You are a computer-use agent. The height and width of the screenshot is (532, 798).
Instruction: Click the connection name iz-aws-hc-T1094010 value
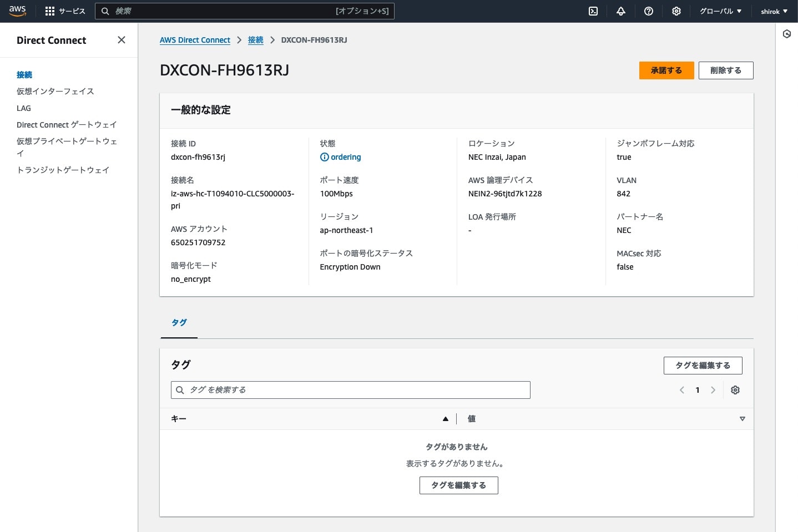[x=233, y=200]
